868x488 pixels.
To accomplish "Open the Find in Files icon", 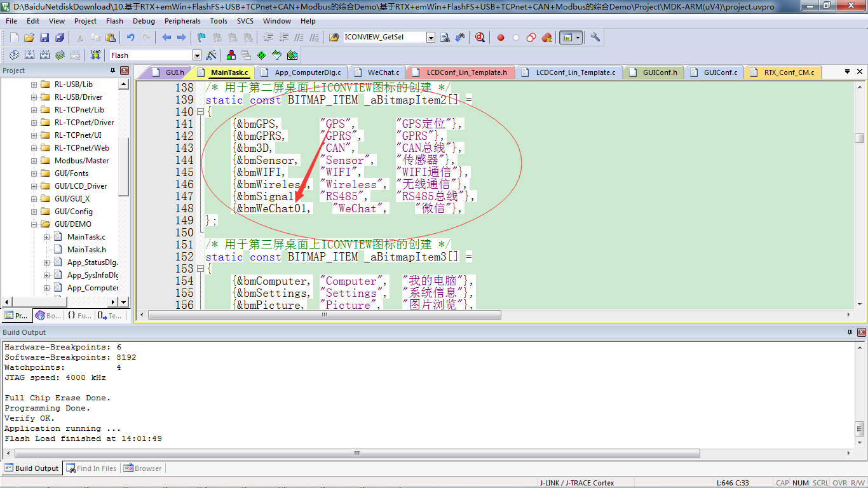I will point(334,37).
